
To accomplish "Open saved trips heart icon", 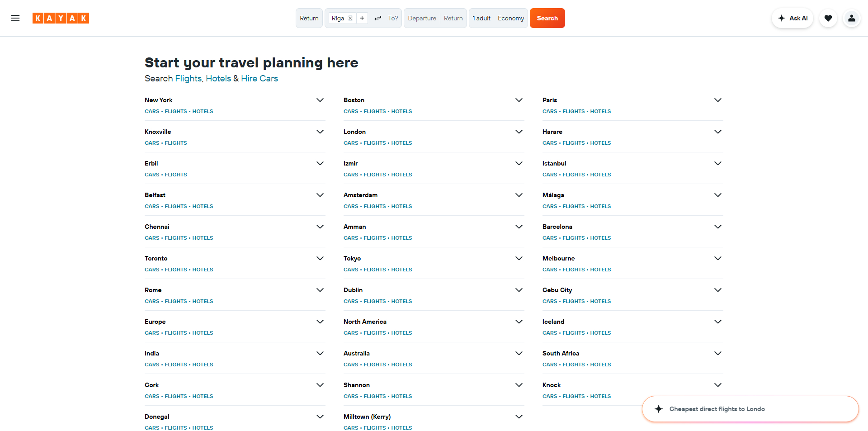I will point(828,18).
